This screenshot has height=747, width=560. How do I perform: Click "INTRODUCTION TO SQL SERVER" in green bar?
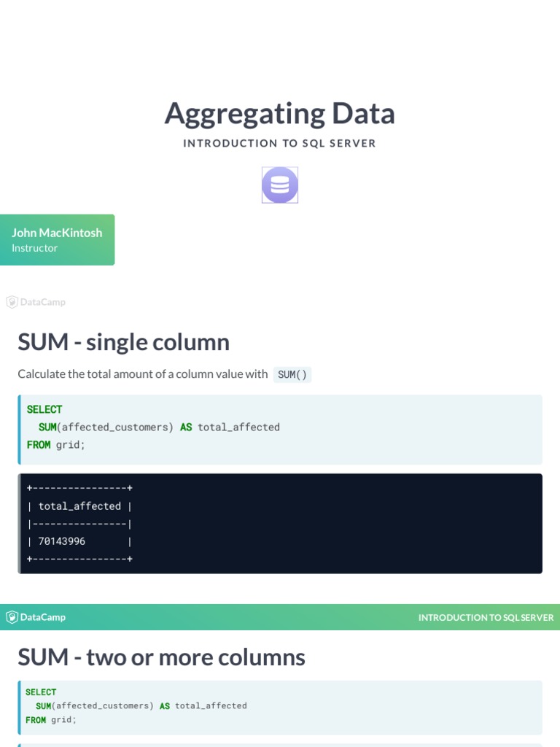coord(486,618)
